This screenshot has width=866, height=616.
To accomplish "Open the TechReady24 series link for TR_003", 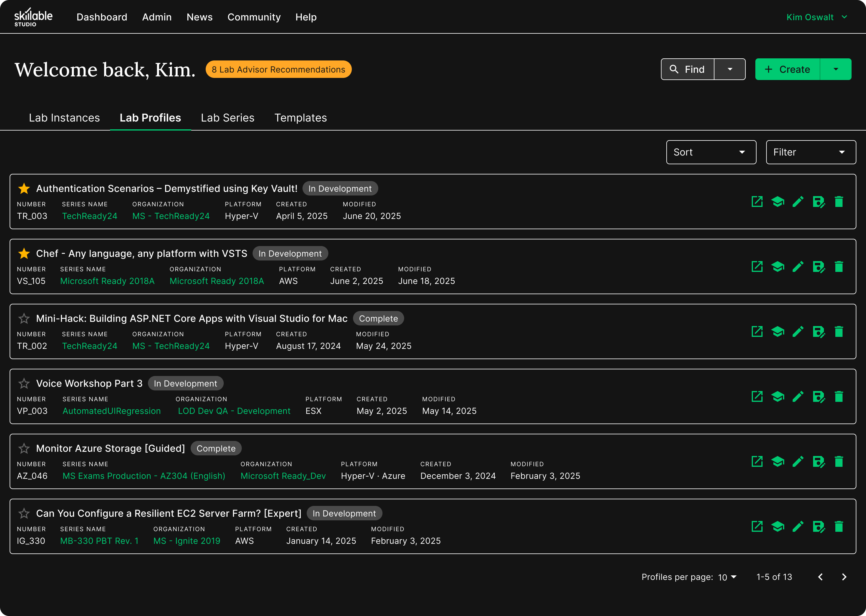I will click(x=90, y=216).
